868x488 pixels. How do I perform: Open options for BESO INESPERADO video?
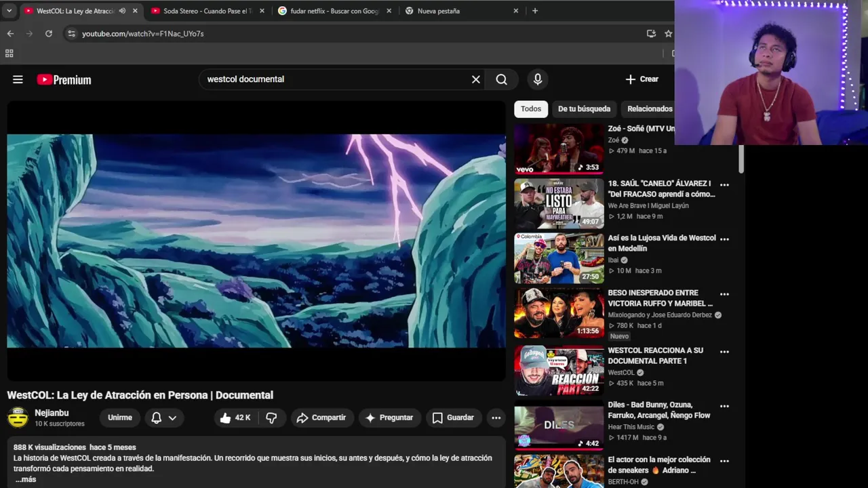click(724, 293)
